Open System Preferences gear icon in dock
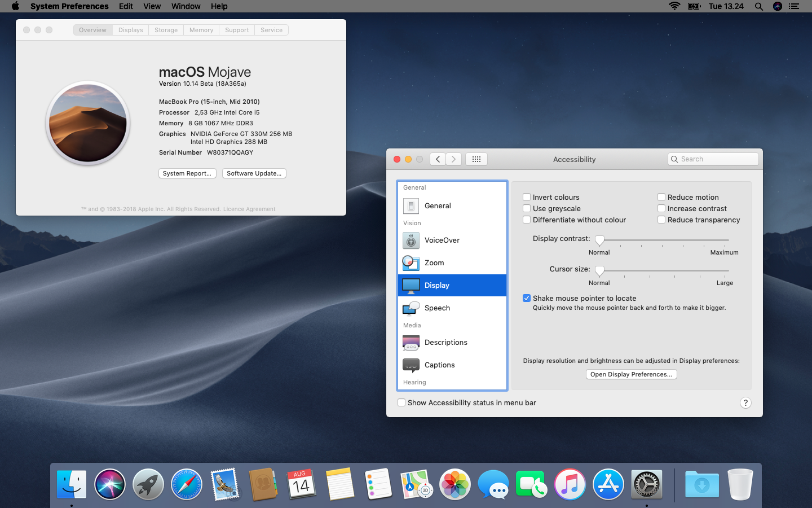 click(647, 484)
